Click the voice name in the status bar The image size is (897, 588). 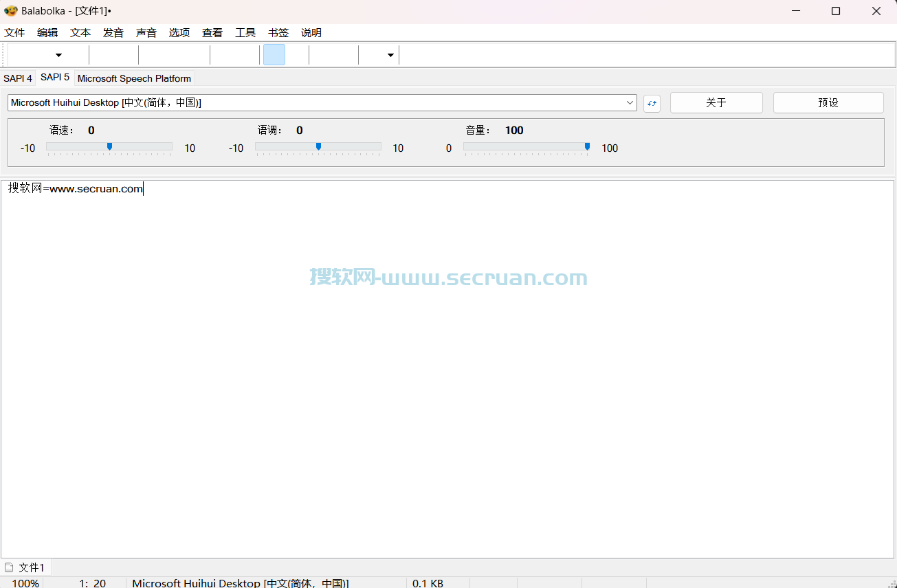coord(241,583)
